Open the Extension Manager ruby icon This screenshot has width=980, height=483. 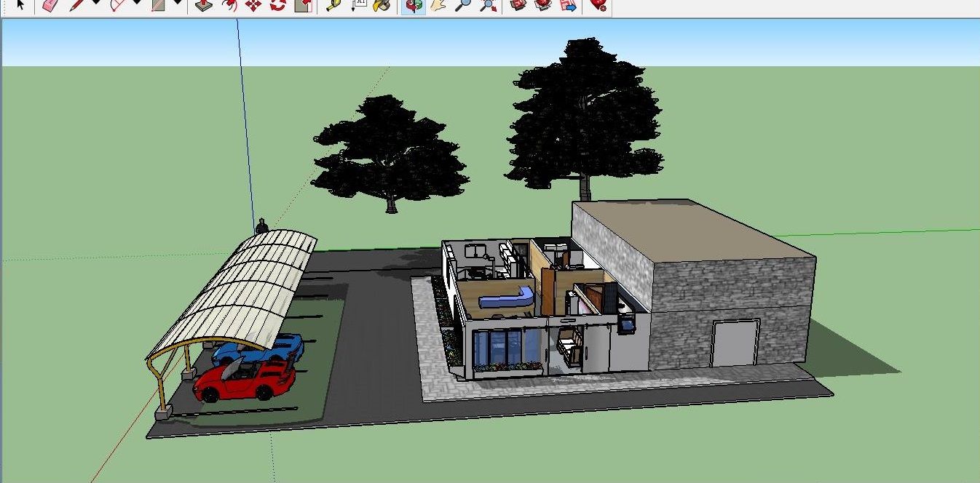click(598, 5)
